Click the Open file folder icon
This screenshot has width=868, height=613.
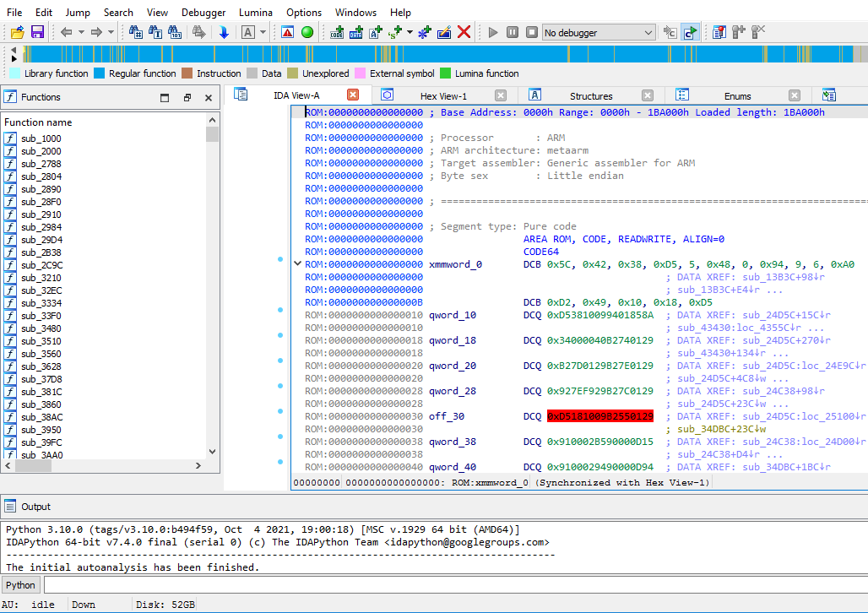coord(18,32)
